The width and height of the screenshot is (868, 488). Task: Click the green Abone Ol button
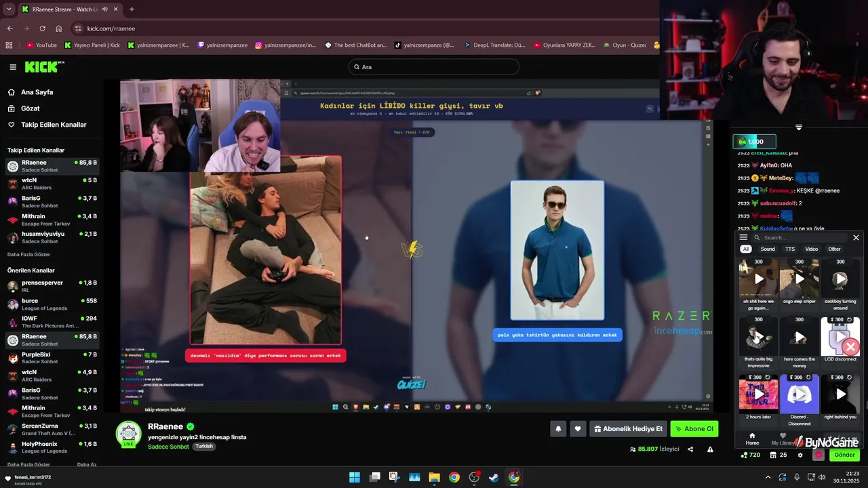(694, 429)
